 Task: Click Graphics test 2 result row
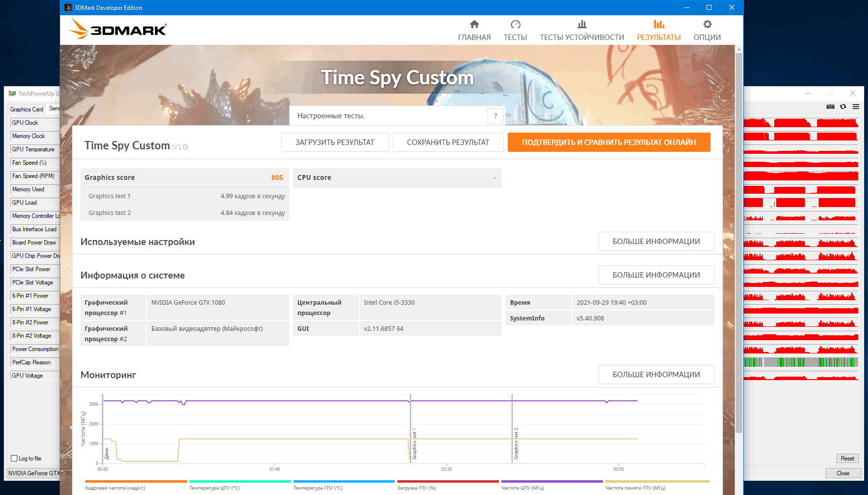pyautogui.click(x=185, y=212)
